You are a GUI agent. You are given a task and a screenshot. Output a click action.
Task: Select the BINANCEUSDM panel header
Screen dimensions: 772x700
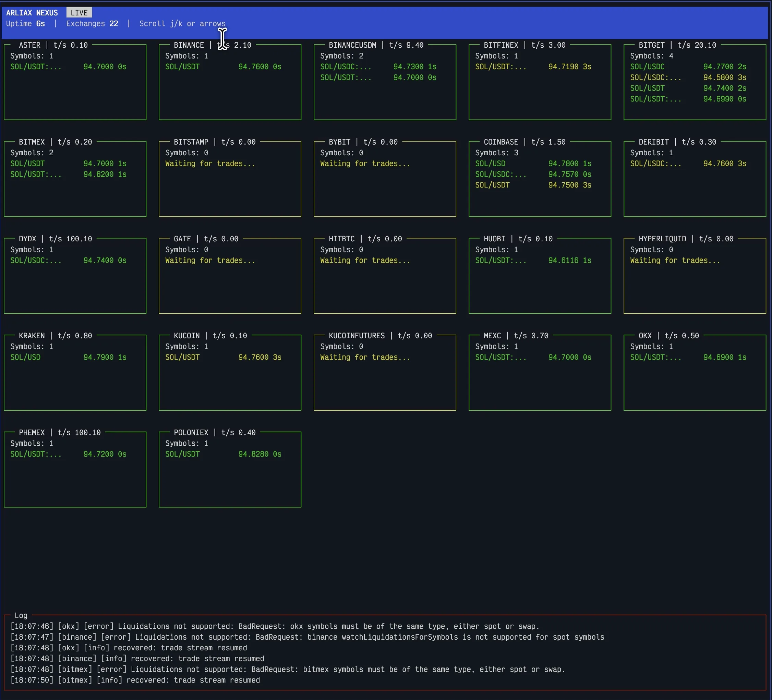(376, 45)
